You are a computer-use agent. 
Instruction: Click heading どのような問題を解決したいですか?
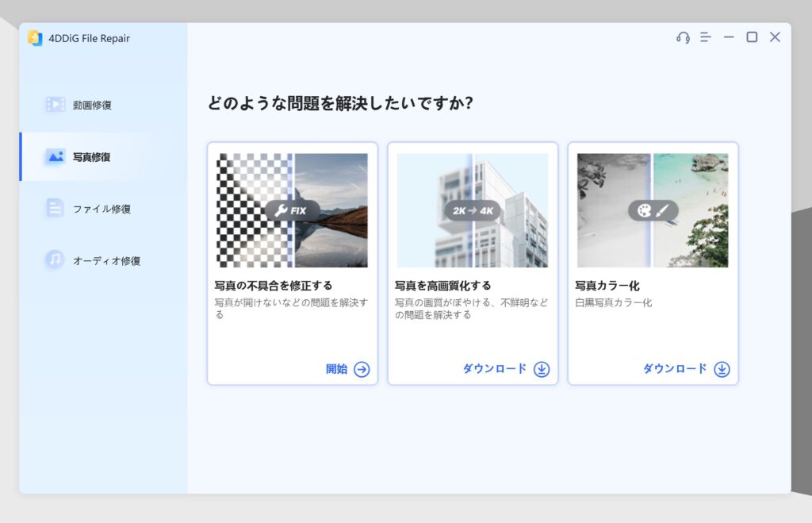pos(340,103)
